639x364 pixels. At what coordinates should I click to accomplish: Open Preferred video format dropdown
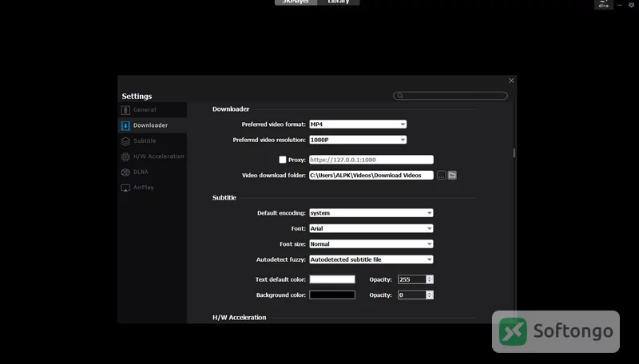click(358, 125)
